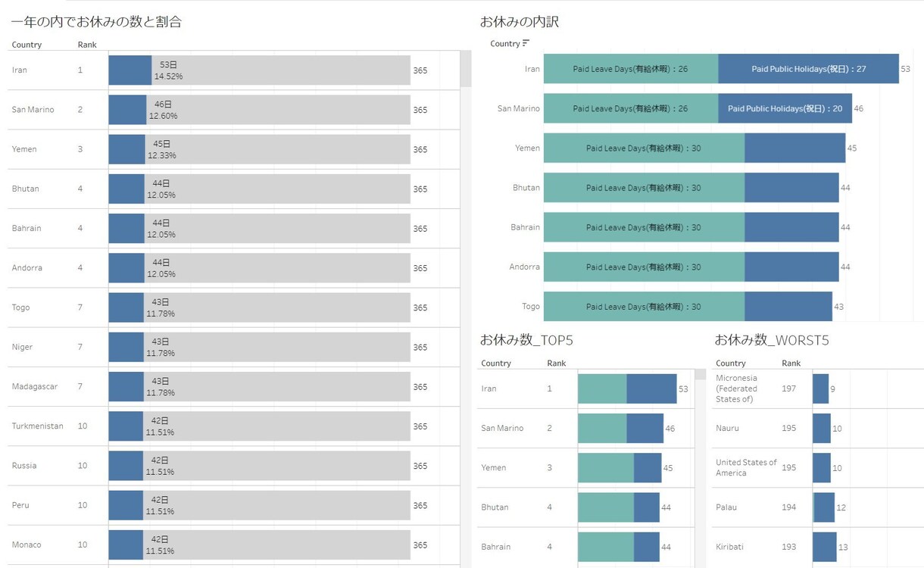Select Togo's Paid Leave Days bar

645,307
